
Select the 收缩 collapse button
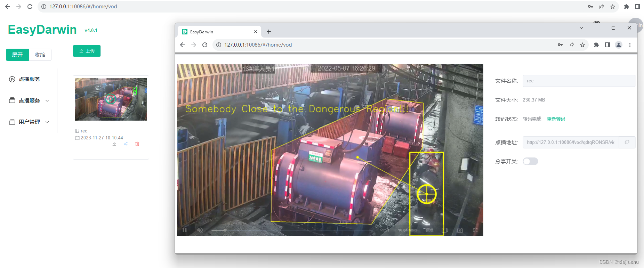click(x=40, y=55)
